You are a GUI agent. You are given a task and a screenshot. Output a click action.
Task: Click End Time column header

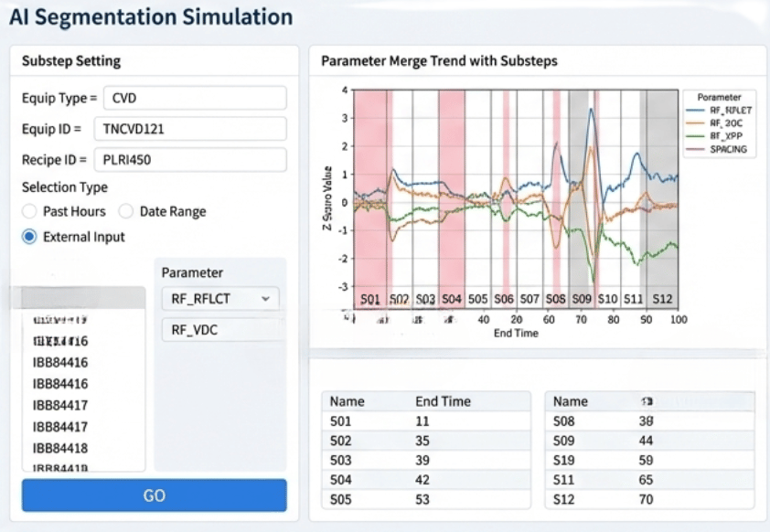point(443,400)
